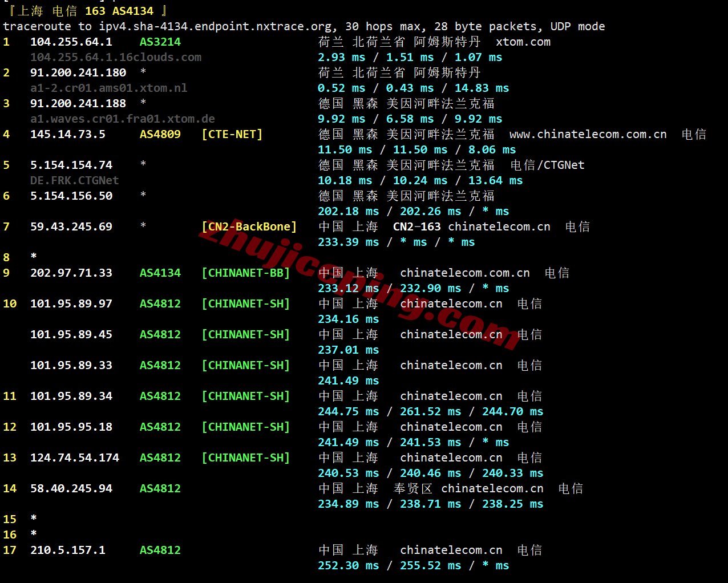Click hostname DE.FRK.CTGNet
This screenshot has width=728, height=583.
tap(75, 181)
